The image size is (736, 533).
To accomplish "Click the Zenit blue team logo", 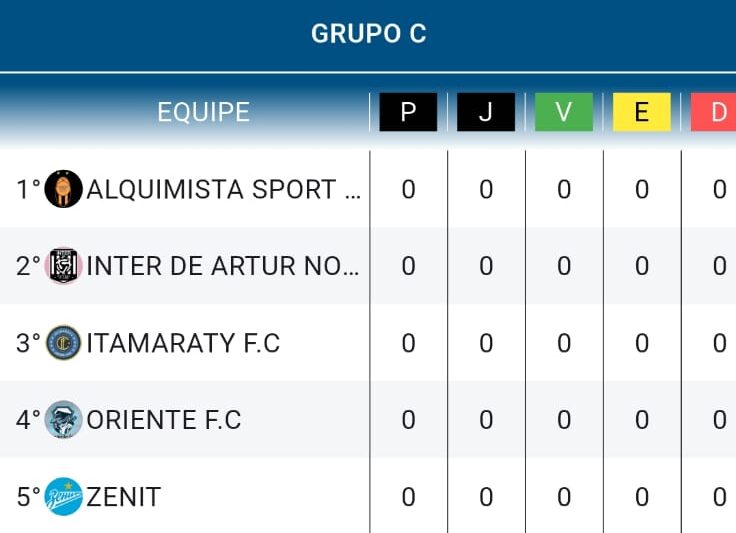I will 63,496.
